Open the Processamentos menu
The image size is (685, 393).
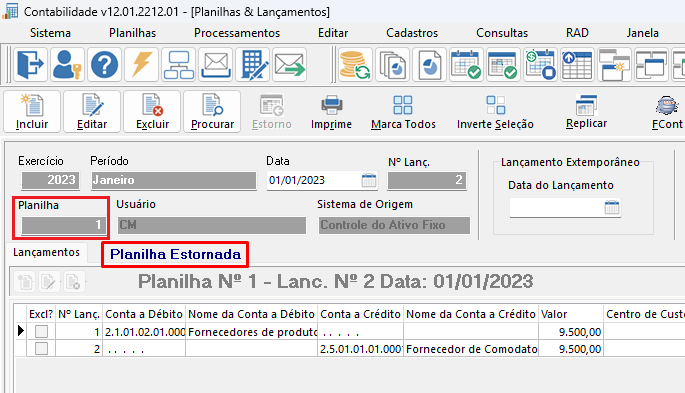tap(237, 33)
